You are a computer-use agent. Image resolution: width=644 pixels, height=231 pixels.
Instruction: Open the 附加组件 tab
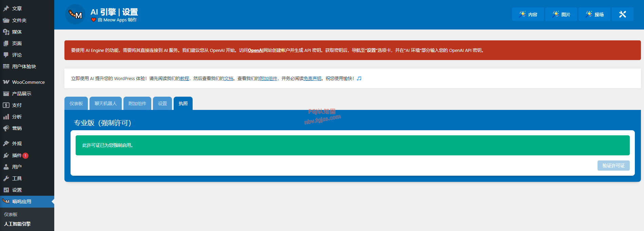pyautogui.click(x=137, y=103)
